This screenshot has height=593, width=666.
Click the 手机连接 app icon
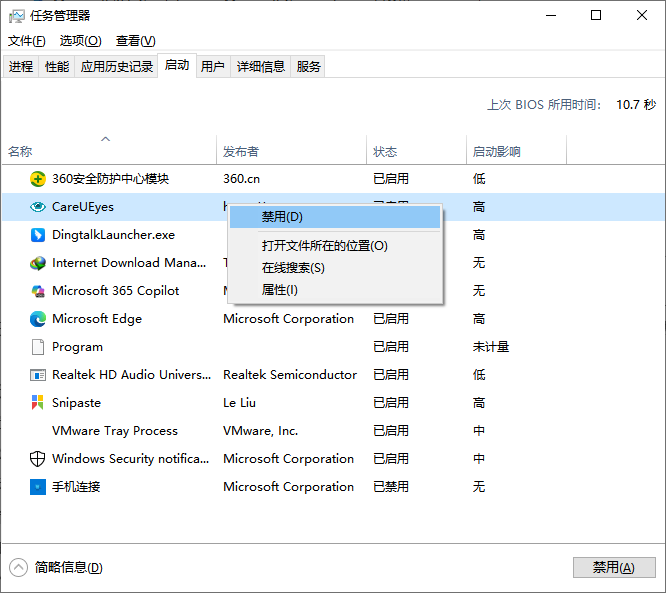coord(38,487)
